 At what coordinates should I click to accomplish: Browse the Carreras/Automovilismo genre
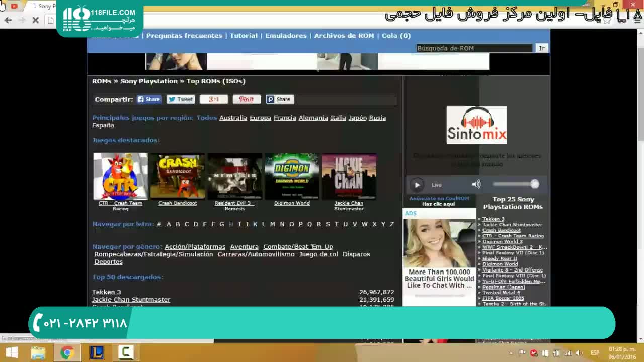coord(256,254)
